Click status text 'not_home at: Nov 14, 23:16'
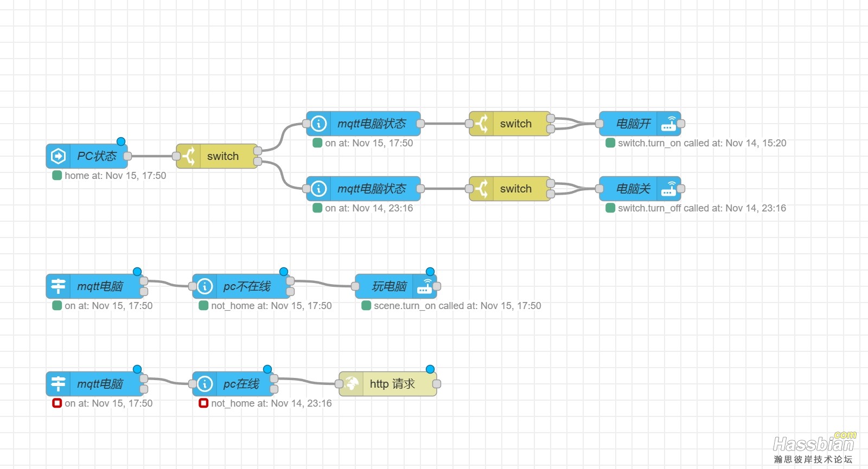868x469 pixels. pyautogui.click(x=271, y=403)
